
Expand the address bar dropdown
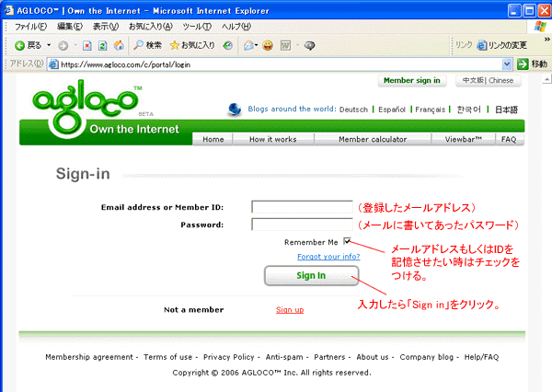(507, 64)
